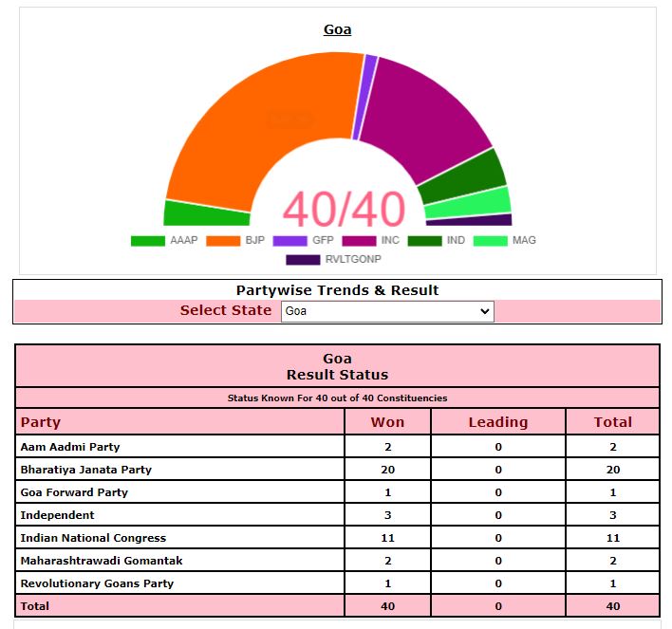The height and width of the screenshot is (629, 672).
Task: Click the Total value 2 for Maharashtrawadi Gomantak
Action: point(613,561)
